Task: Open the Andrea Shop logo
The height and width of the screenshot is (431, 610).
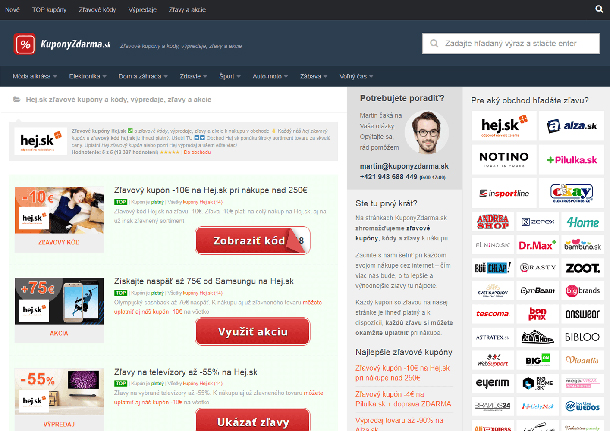Action: pyautogui.click(x=493, y=222)
